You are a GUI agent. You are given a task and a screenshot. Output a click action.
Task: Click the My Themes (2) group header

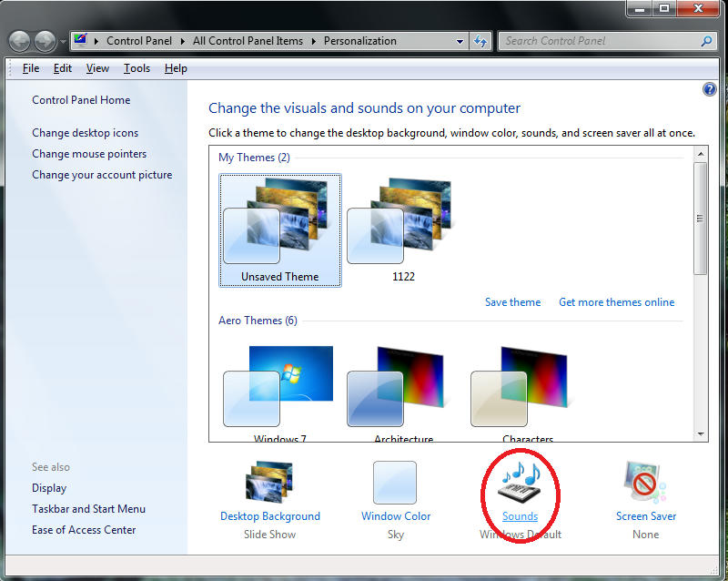tap(254, 158)
